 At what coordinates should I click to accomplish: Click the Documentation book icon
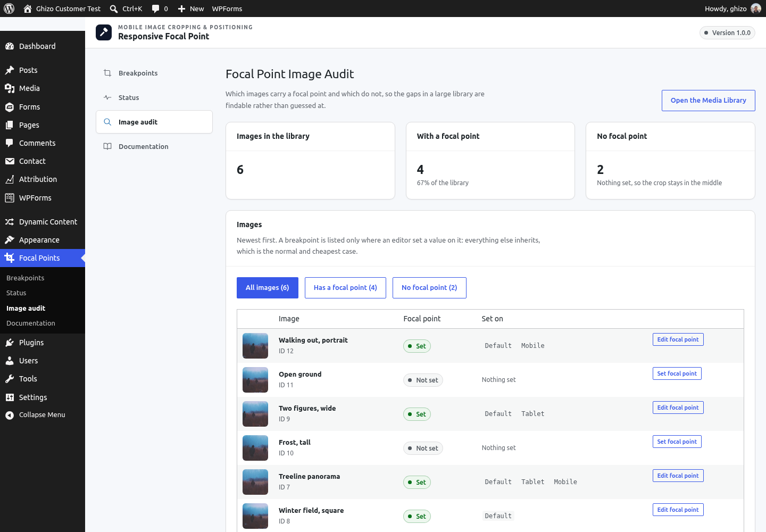click(107, 146)
